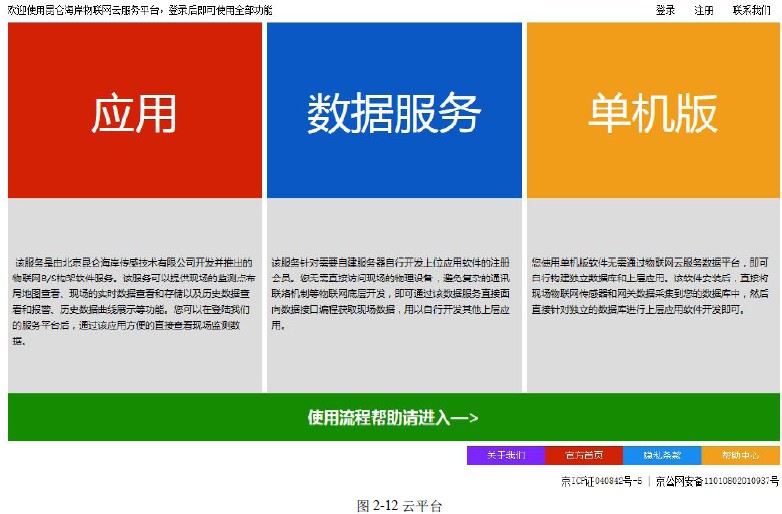Click the welcome message at the top

(140, 10)
